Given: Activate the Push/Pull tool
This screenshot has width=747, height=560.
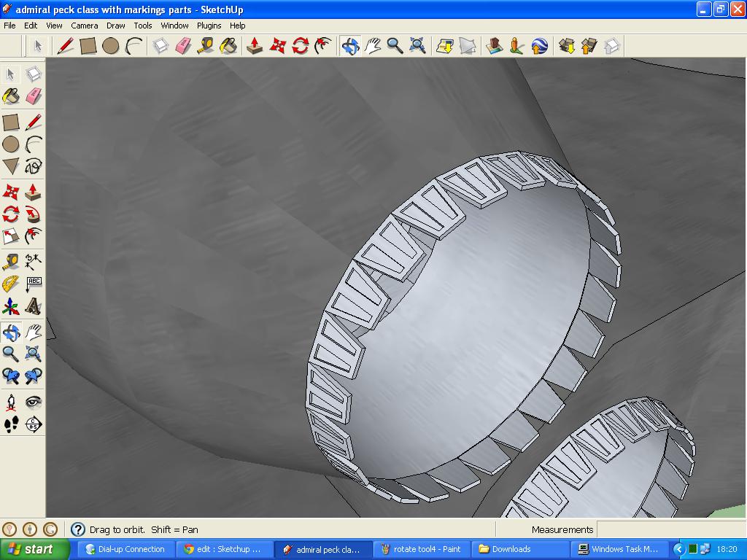Looking at the screenshot, I should coord(255,46).
